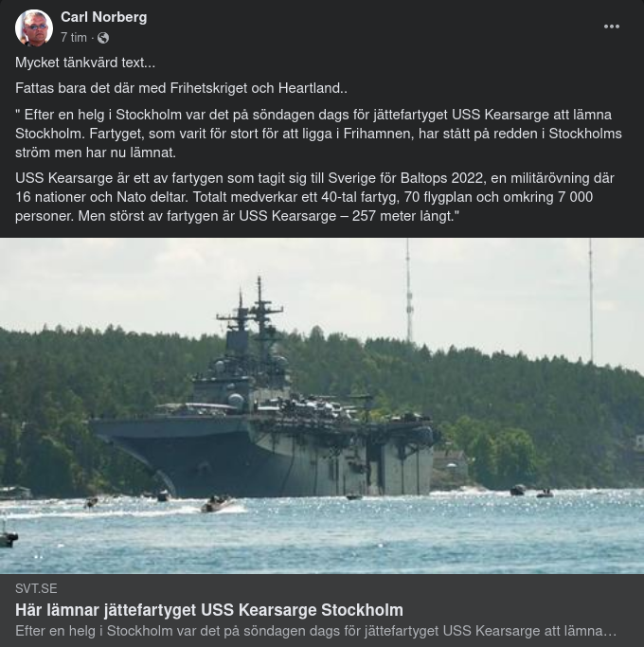Click the author name Carl Norberg
The height and width of the screenshot is (647, 644).
[104, 17]
